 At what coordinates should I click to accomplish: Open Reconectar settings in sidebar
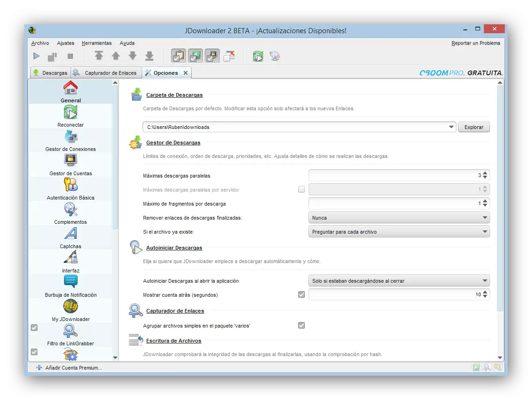click(71, 116)
